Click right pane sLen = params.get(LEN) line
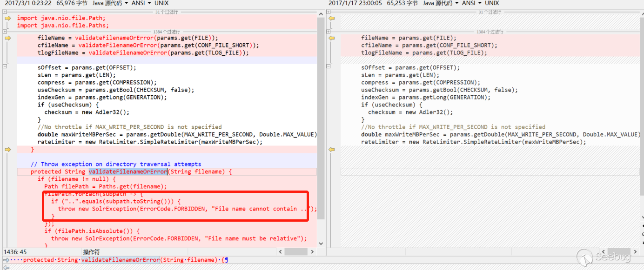Image resolution: width=644 pixels, height=270 pixels. pos(400,75)
